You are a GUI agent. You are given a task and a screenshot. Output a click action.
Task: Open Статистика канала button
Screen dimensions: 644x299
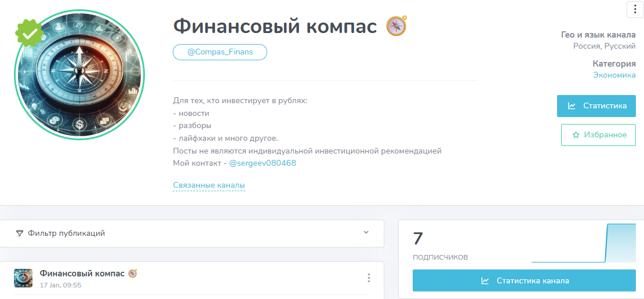pos(524,281)
